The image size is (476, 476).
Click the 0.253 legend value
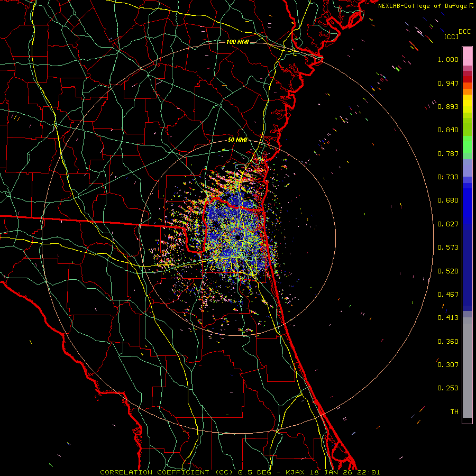[x=448, y=388]
